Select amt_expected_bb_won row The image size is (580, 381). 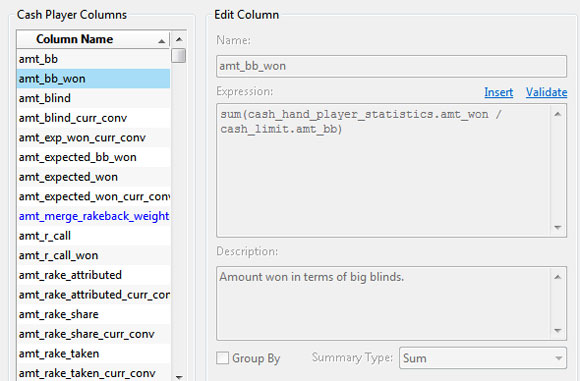pyautogui.click(x=94, y=157)
